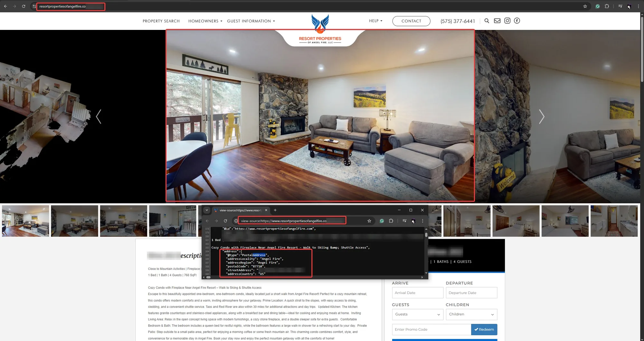This screenshot has height=341, width=644.
Task: Expand the Help dropdown menu
Action: pos(375,21)
